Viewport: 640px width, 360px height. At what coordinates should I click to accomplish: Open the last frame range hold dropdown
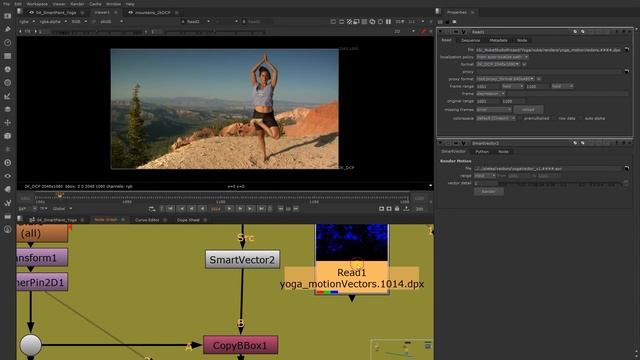point(562,87)
